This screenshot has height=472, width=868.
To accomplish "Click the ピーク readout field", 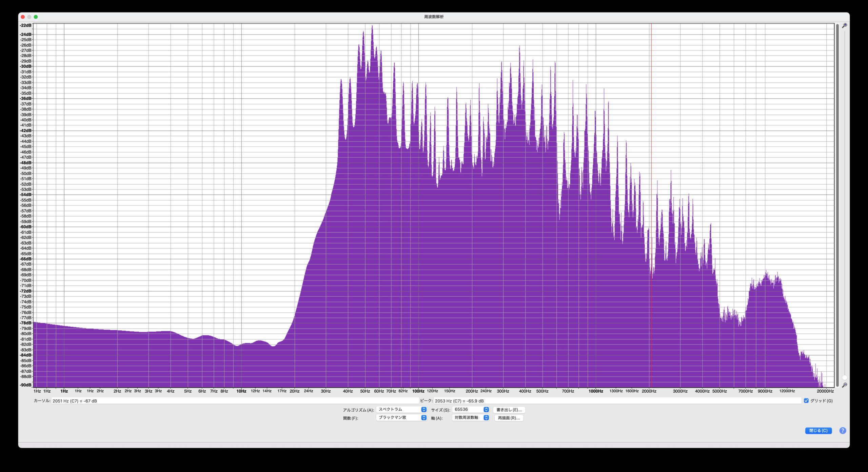I will point(617,401).
